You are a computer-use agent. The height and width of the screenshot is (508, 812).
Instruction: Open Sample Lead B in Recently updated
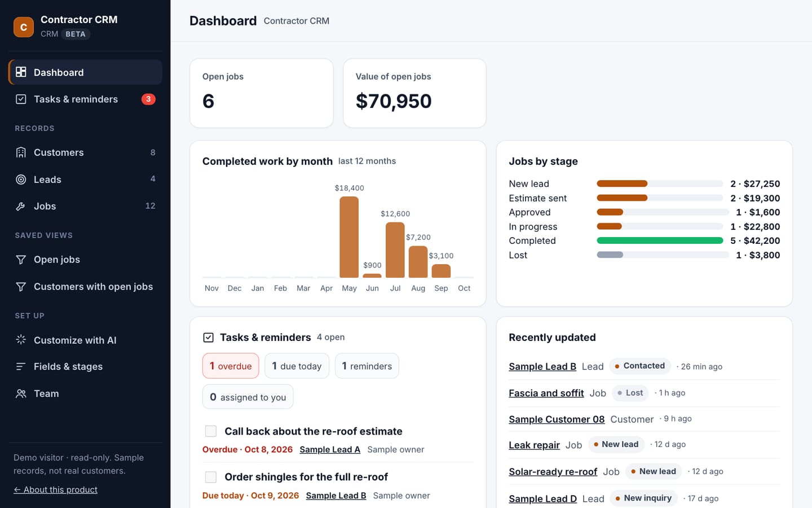[x=542, y=366]
